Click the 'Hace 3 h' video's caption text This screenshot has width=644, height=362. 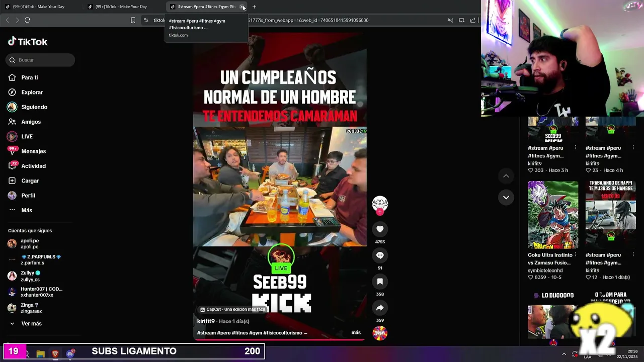[545, 152]
